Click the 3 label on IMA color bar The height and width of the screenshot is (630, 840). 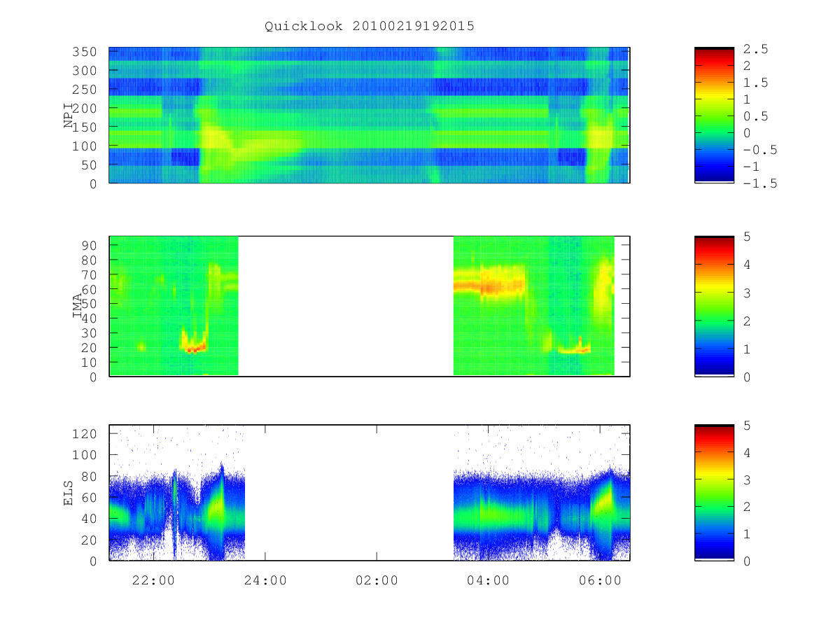(747, 293)
